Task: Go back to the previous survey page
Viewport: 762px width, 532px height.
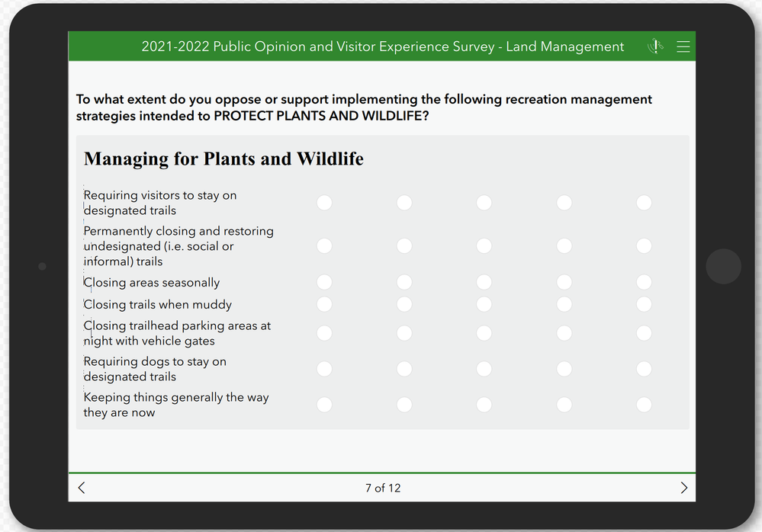Action: click(82, 488)
